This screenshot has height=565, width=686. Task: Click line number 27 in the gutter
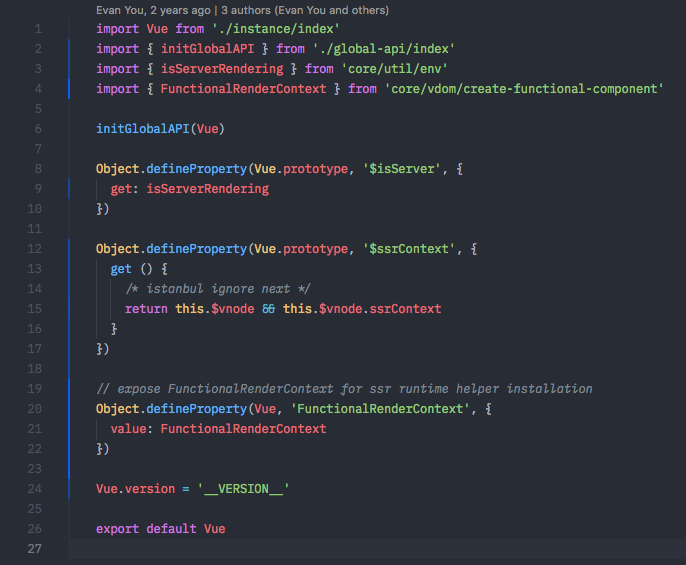pos(35,549)
